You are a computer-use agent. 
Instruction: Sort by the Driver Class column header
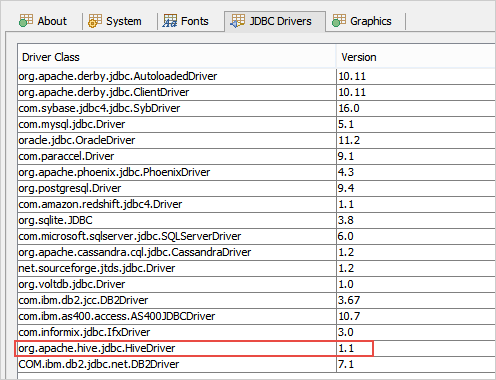coord(177,57)
